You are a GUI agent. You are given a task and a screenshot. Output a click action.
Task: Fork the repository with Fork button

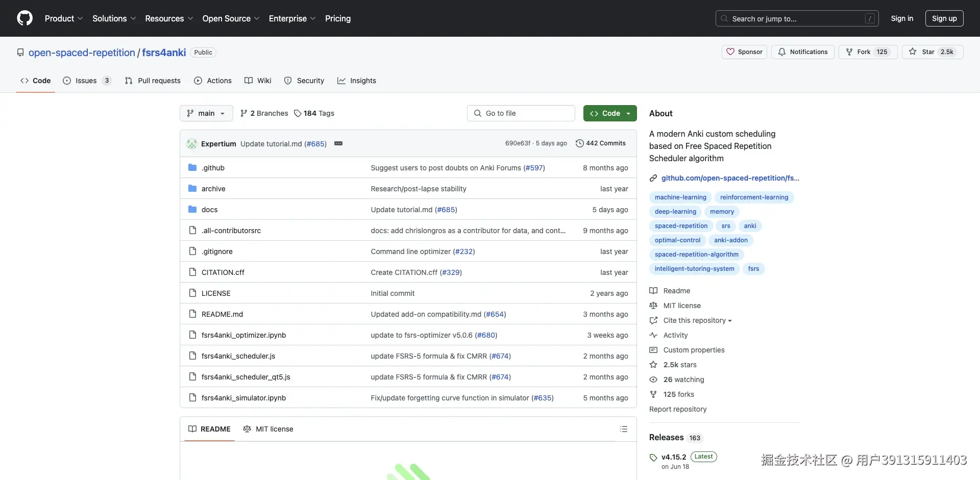click(868, 52)
